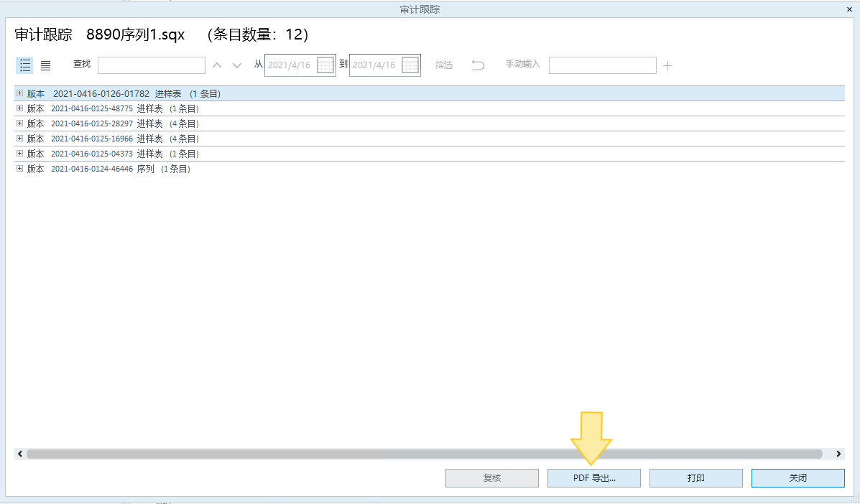Screen dimensions: 860x504
Task: Select row text 2021-0416-0125-28297 进样表
Action: pos(107,123)
